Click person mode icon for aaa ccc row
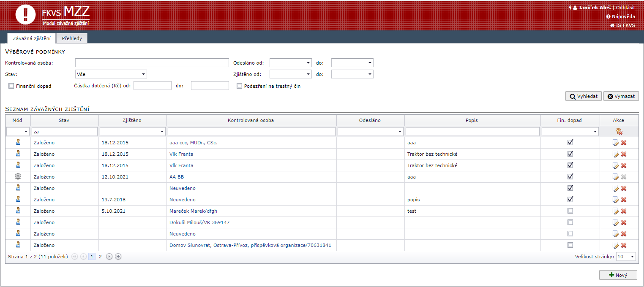Image resolution: width=644 pixels, height=287 pixels. coord(18,142)
